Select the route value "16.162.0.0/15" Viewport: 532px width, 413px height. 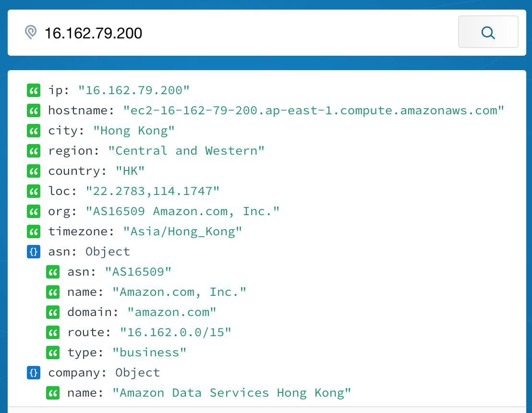(x=175, y=332)
